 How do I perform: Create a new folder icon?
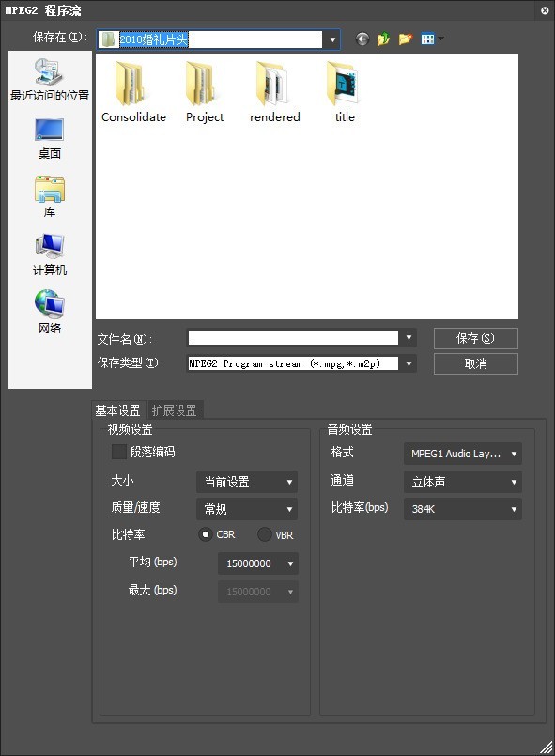tap(405, 39)
